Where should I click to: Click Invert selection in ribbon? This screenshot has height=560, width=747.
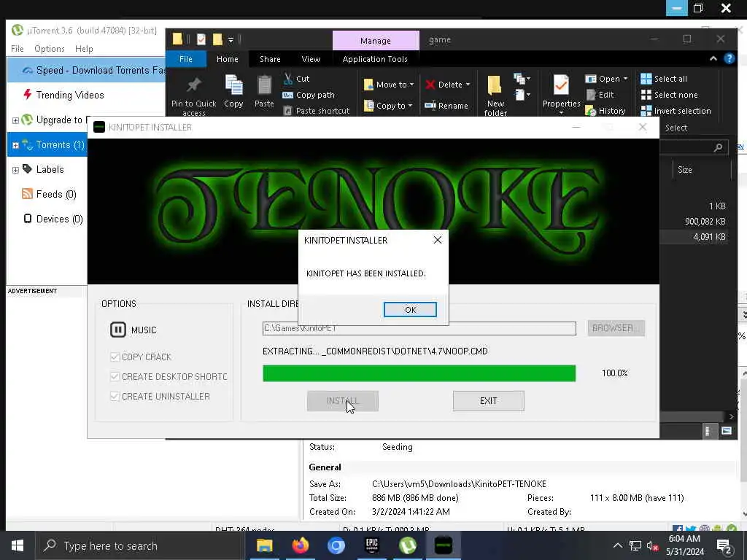click(x=676, y=111)
